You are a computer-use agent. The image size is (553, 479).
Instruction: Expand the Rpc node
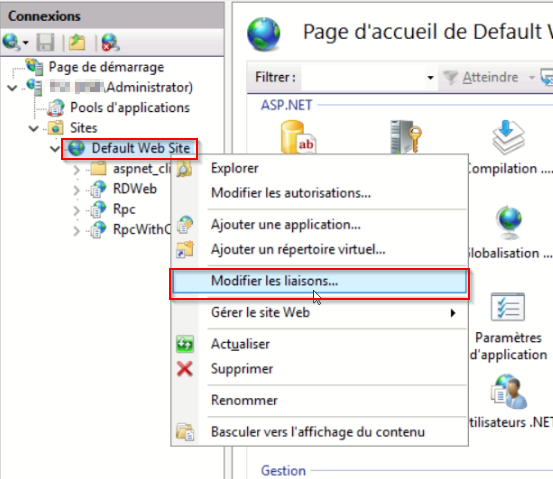(x=77, y=211)
